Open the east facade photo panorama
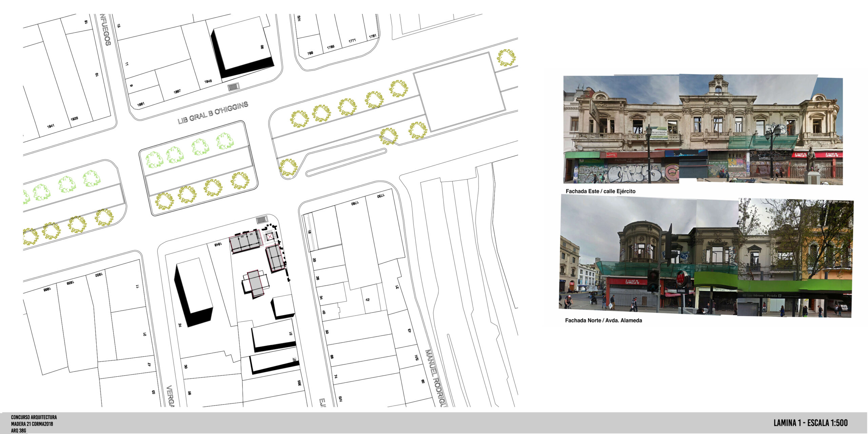868x434 pixels. click(703, 130)
